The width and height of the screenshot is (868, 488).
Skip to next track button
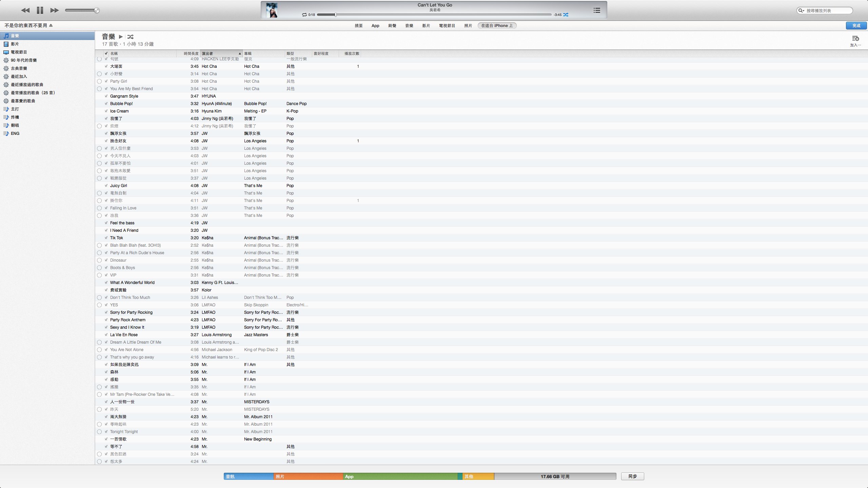[55, 11]
